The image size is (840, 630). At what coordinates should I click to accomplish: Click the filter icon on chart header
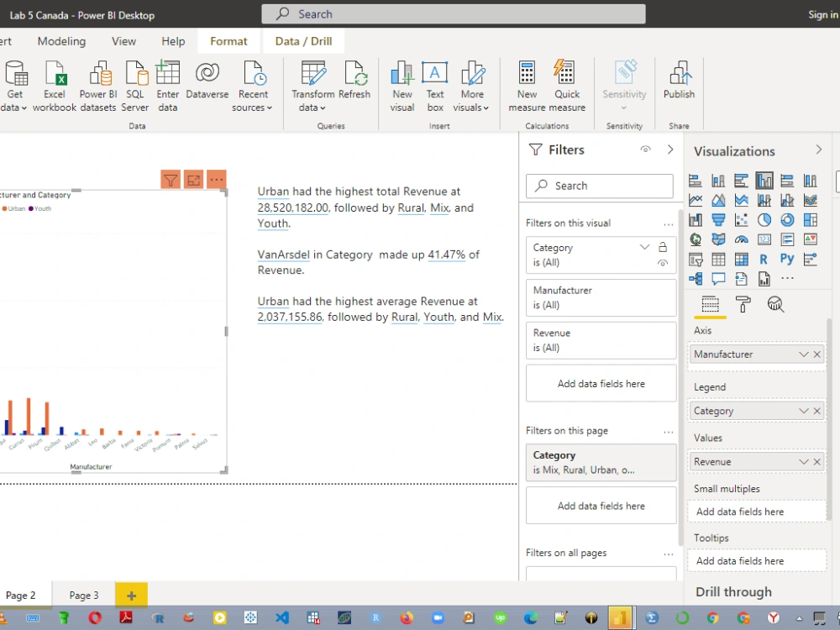coord(171,180)
